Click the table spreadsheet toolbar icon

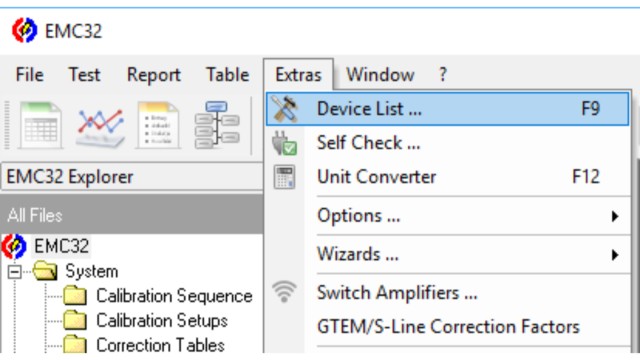coord(40,124)
